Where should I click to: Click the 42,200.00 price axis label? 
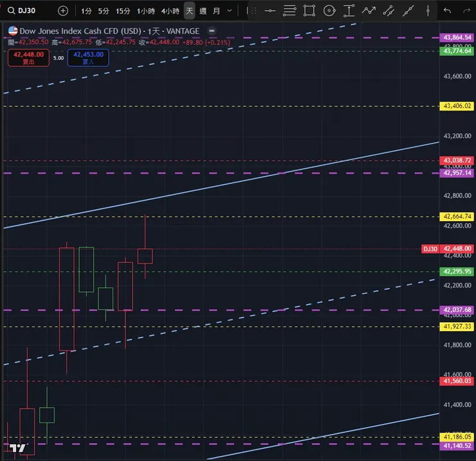(457, 286)
